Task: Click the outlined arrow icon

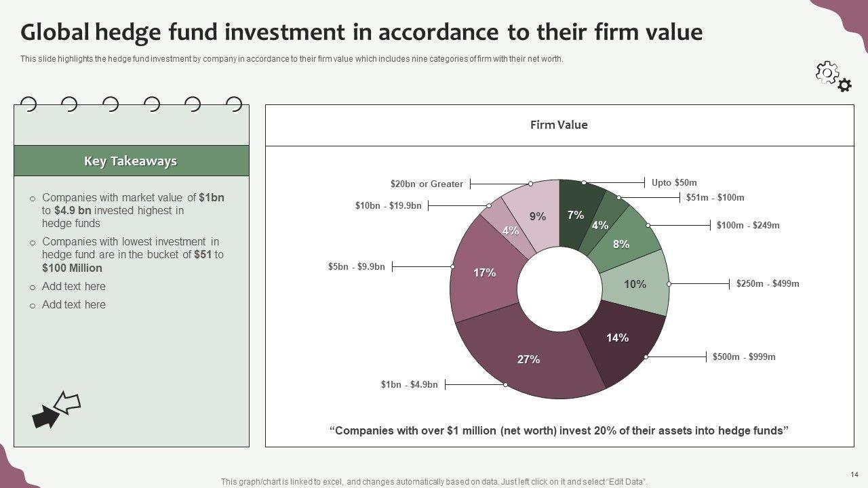Action: click(67, 403)
